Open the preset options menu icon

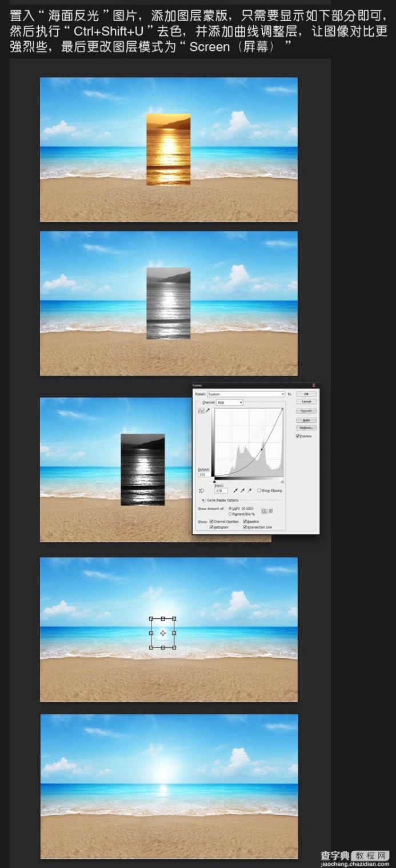[290, 394]
